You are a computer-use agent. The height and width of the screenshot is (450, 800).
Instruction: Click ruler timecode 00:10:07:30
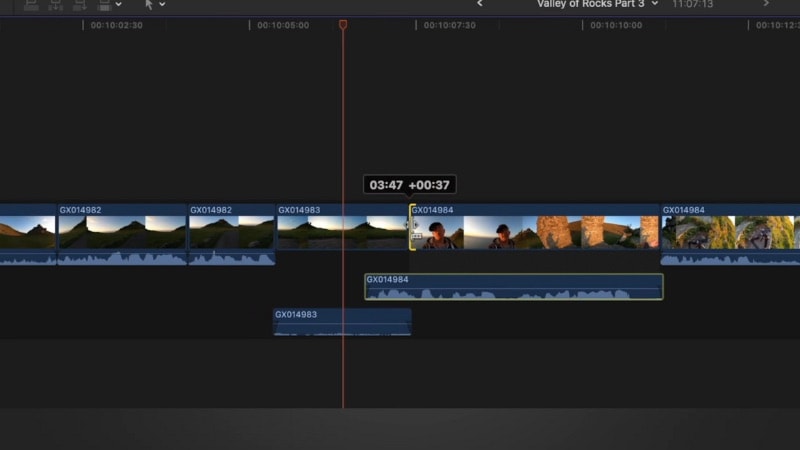click(x=449, y=25)
